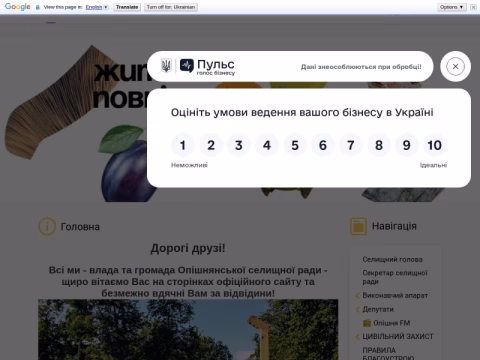
Task: Click the Дорогі друзі! heading
Action: [188, 248]
